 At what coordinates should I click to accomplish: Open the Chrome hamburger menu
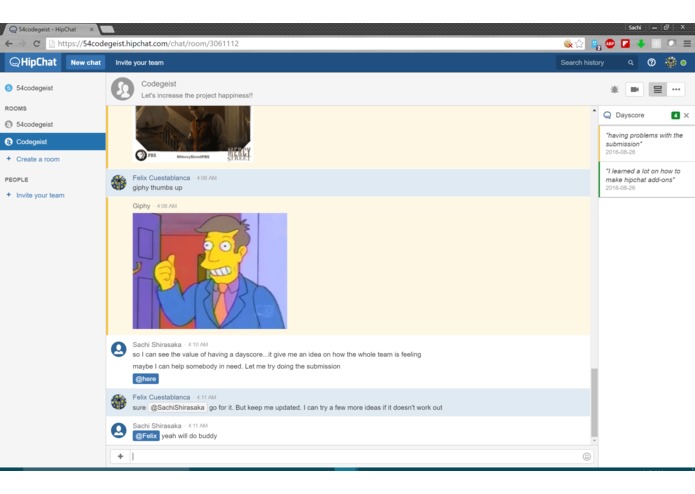pyautogui.click(x=687, y=43)
